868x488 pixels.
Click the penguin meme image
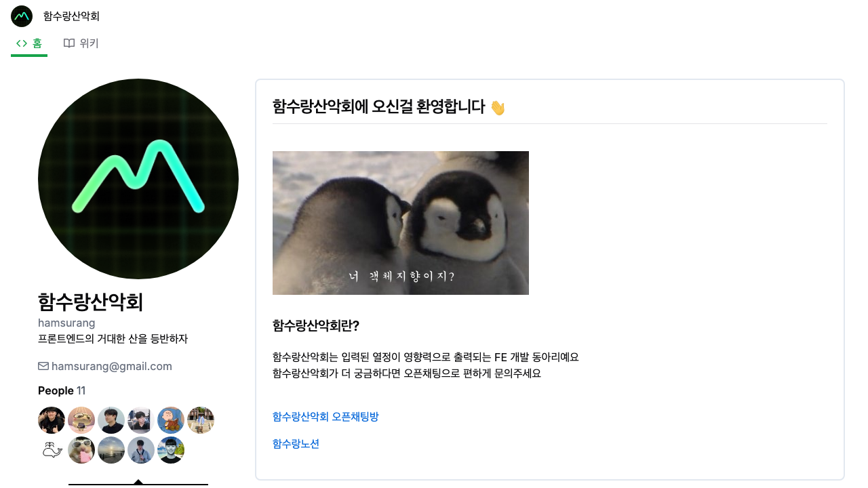[x=401, y=223]
